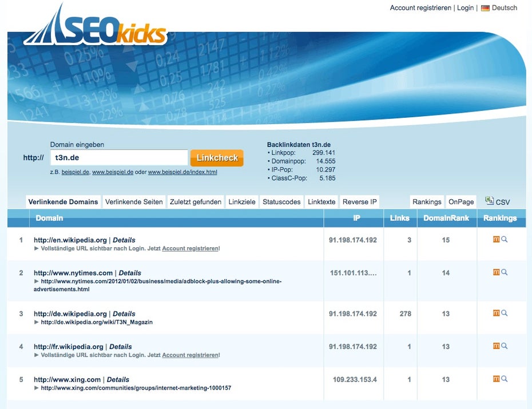Open Details for de.wikipedia.org

pos(124,313)
